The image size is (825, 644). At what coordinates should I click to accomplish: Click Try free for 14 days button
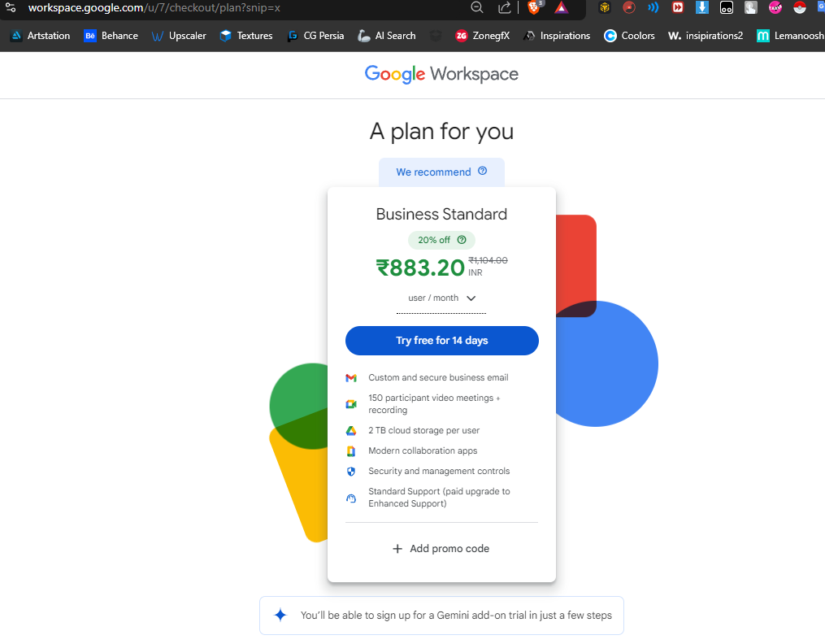[442, 341]
